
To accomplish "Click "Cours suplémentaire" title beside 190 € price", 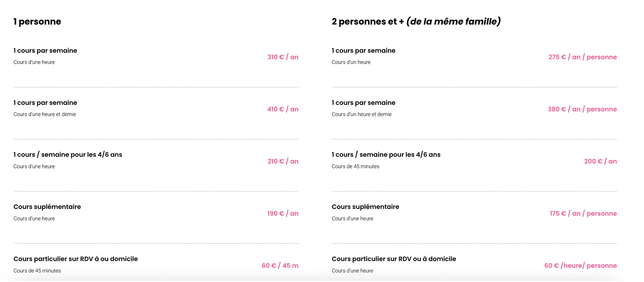I will coord(47,207).
